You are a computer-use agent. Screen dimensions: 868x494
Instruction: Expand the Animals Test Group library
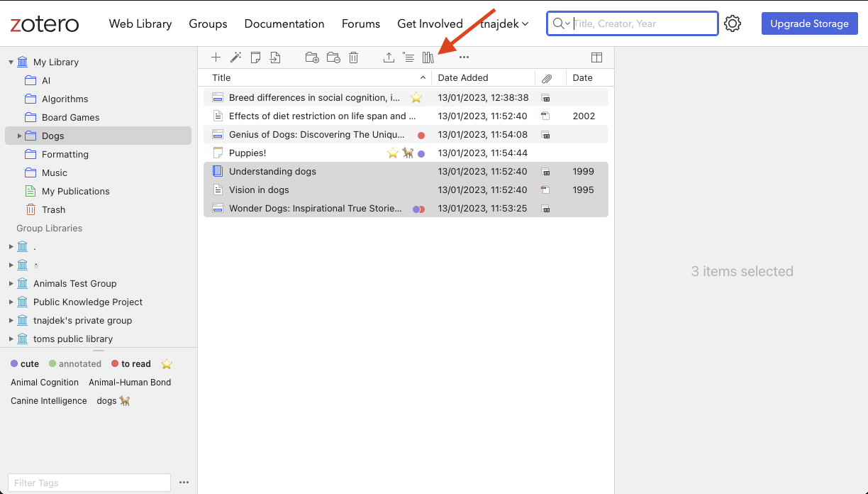(x=11, y=283)
